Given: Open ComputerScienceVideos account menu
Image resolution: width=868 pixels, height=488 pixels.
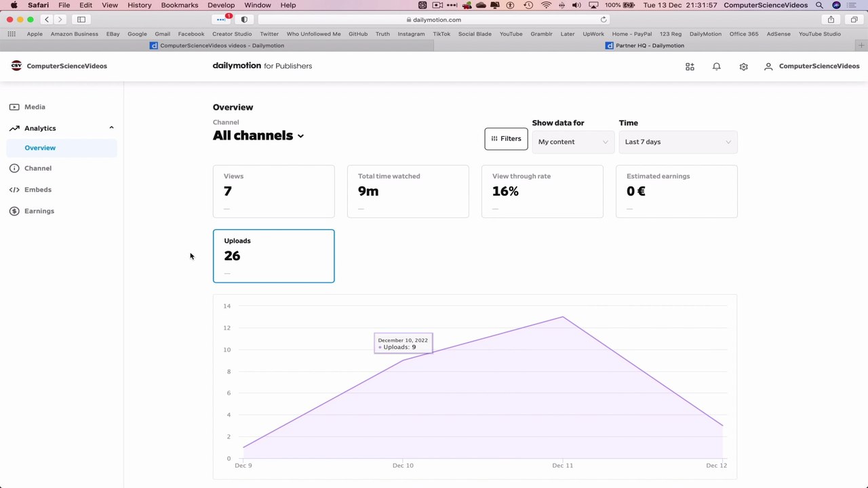Looking at the screenshot, I should tap(812, 66).
